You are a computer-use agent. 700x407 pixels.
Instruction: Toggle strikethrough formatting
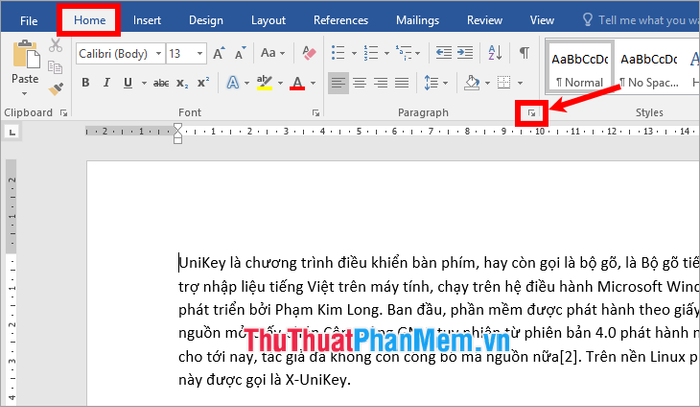coord(161,83)
